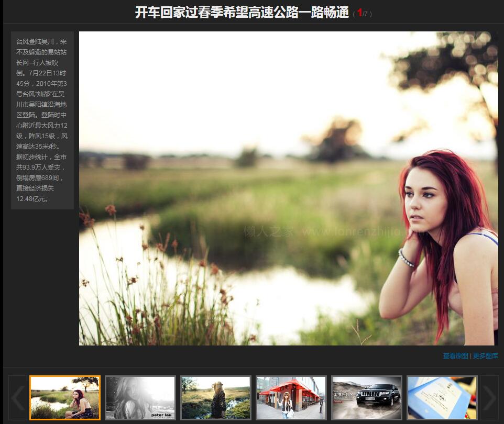This screenshot has width=504, height=424.
Task: Select the black Jeep car thumbnail
Action: 367,398
